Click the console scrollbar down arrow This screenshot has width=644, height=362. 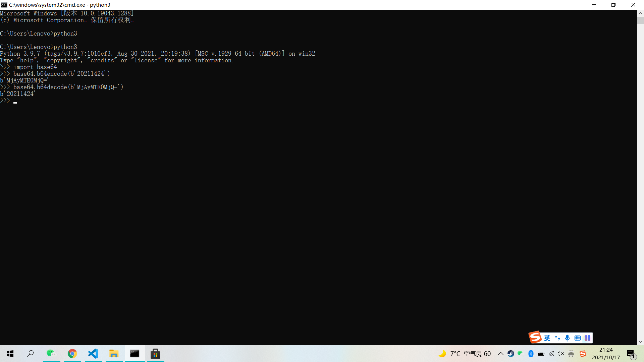point(640,342)
